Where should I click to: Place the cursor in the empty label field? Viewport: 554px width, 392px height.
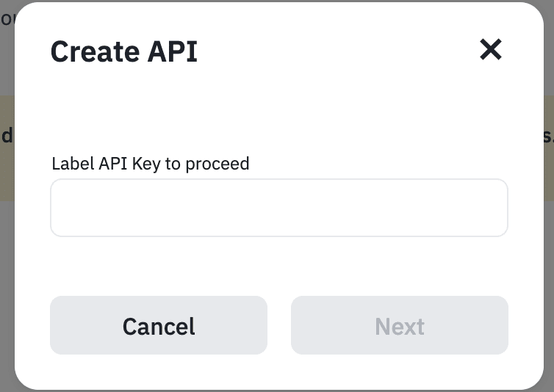(278, 208)
